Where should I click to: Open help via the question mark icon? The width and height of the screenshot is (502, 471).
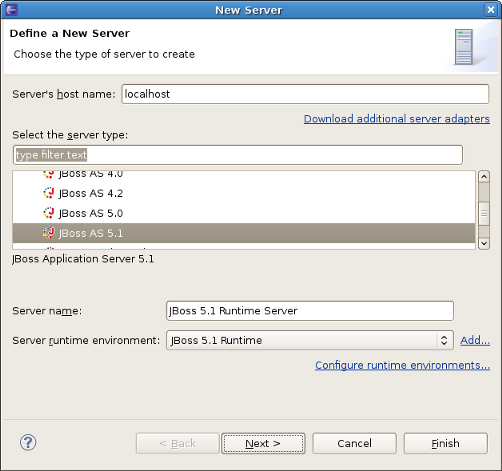click(x=28, y=443)
